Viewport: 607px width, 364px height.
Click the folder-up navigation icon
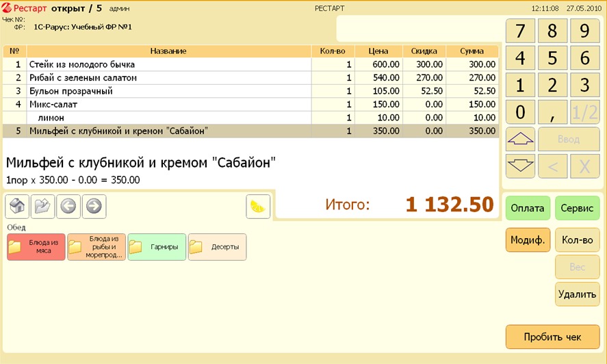pyautogui.click(x=42, y=206)
